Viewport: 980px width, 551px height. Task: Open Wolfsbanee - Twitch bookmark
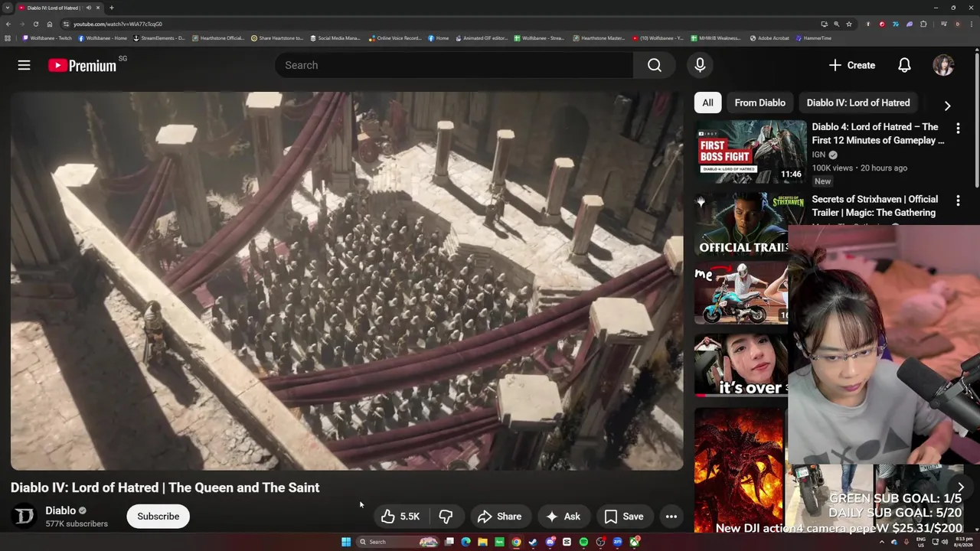[47, 37]
